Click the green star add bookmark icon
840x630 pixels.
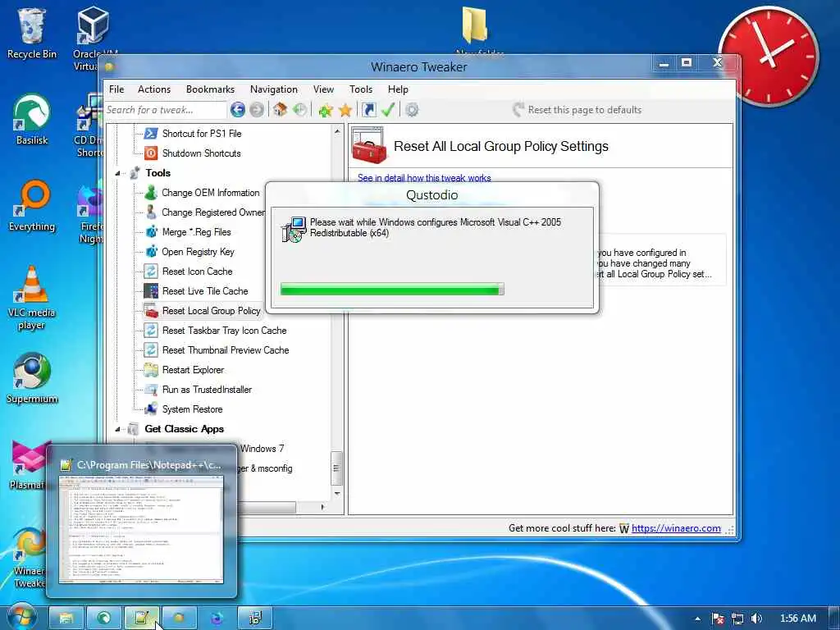click(325, 111)
